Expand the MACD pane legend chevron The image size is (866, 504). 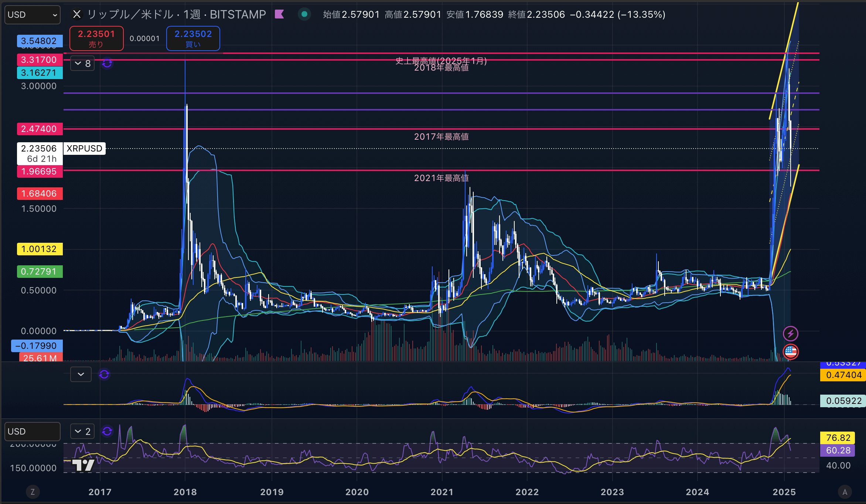tap(81, 374)
